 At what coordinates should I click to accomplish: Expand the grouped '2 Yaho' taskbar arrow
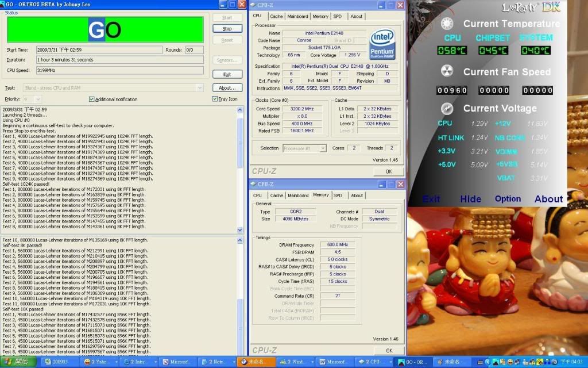(x=116, y=362)
